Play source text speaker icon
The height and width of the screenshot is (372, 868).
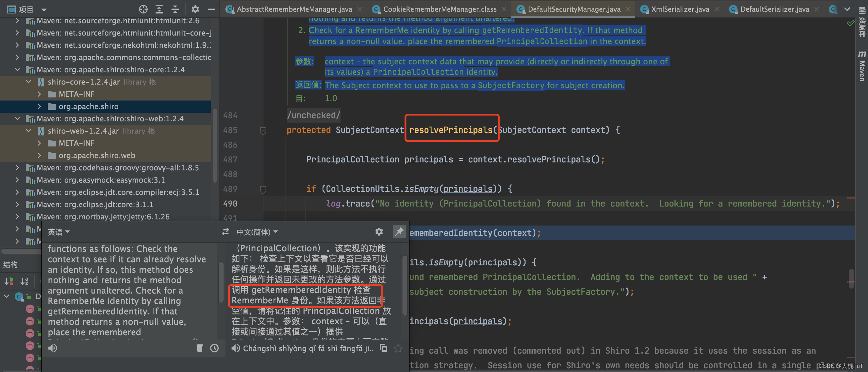tap(53, 348)
